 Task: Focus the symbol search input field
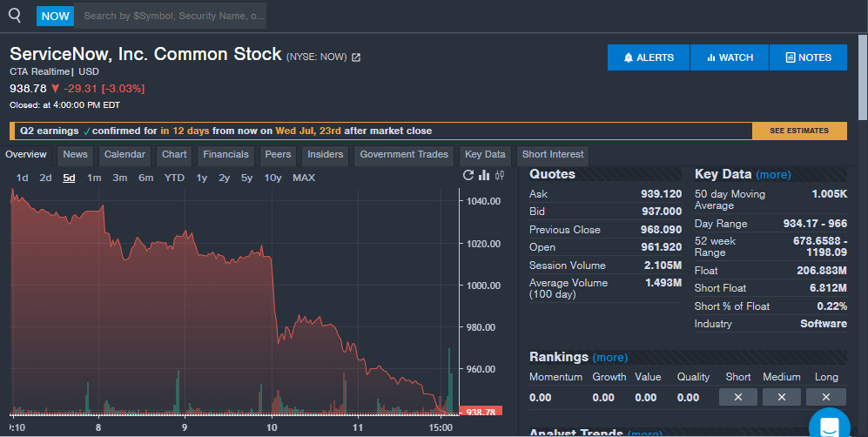(x=170, y=16)
